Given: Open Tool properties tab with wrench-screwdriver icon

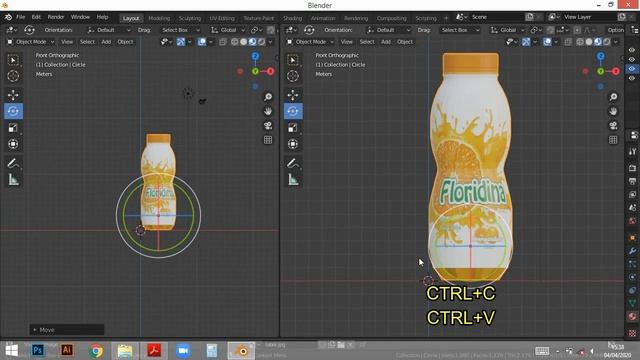Looking at the screenshot, I should 632,151.
